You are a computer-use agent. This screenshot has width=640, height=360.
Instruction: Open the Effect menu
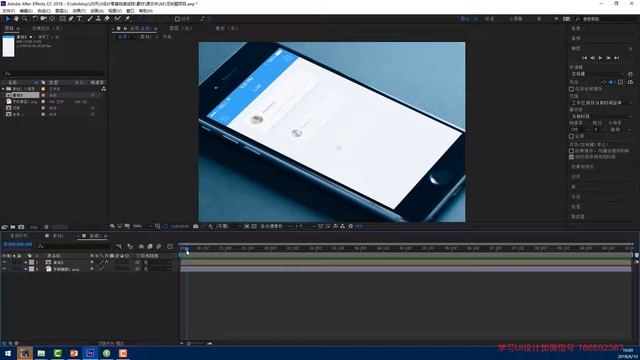coord(79,11)
